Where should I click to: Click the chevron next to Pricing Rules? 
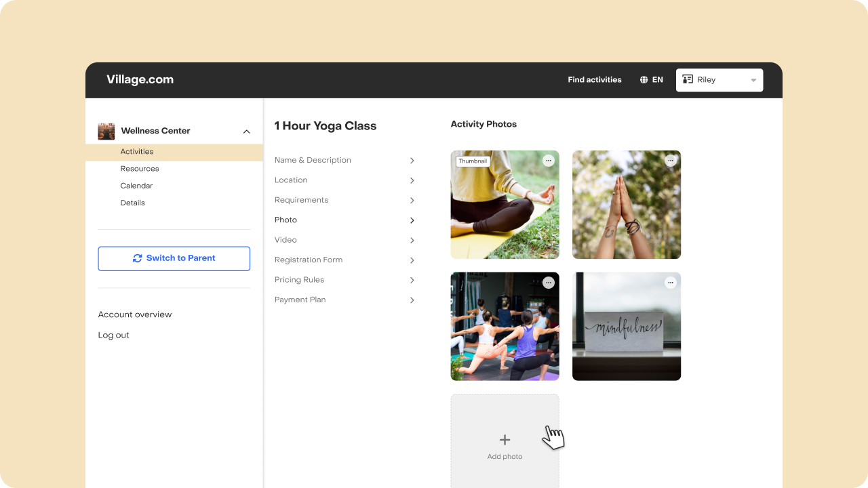(412, 280)
